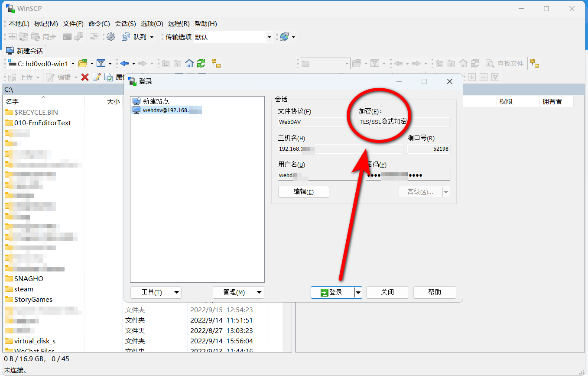Sort by the 名字 column header
Viewport: 588px width, 378px height.
click(x=43, y=101)
